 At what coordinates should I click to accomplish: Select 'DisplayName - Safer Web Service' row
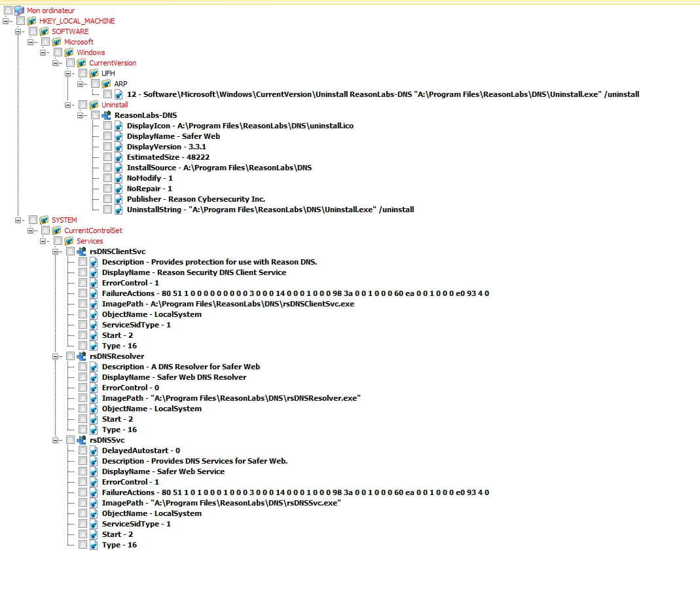pos(163,471)
